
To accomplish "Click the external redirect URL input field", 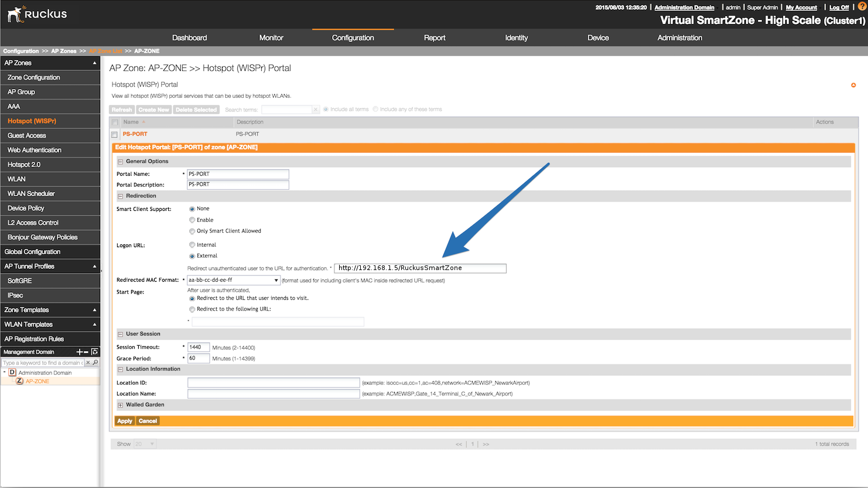I will click(420, 268).
